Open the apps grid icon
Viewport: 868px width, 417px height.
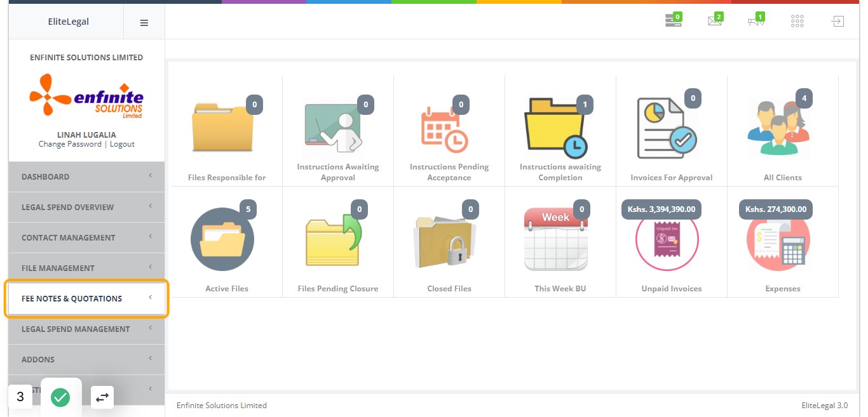(797, 22)
